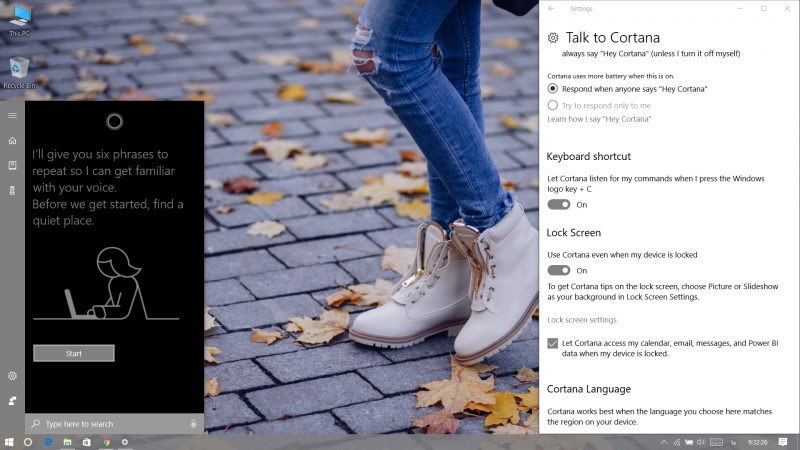800x450 pixels.
Task: Click the Cortana uses more battery note
Action: point(611,76)
